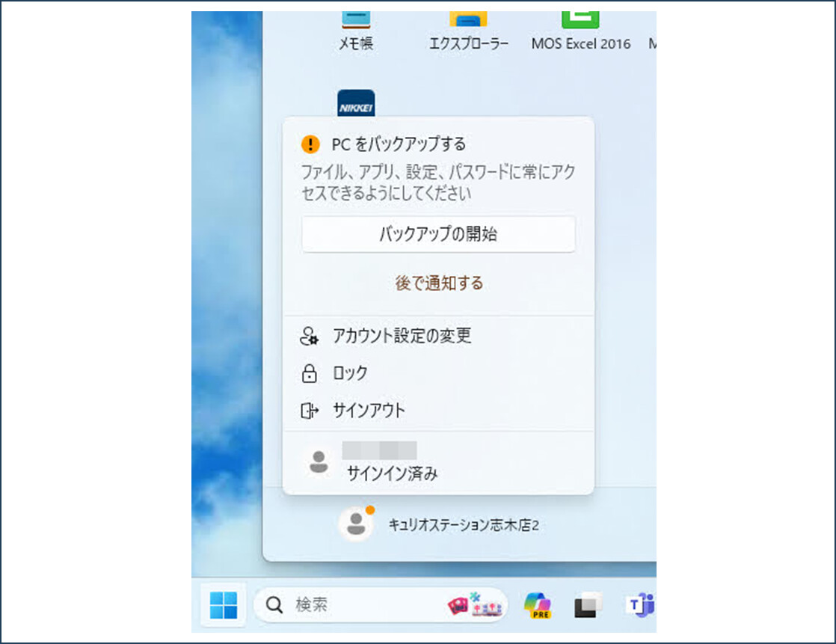Click the NIKKEI app icon
836x644 pixels.
point(356,105)
